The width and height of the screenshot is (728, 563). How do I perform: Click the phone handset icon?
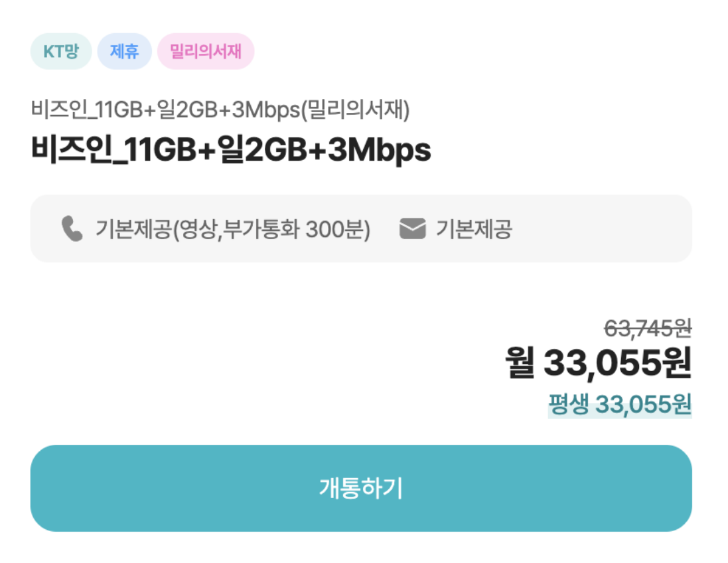click(72, 228)
